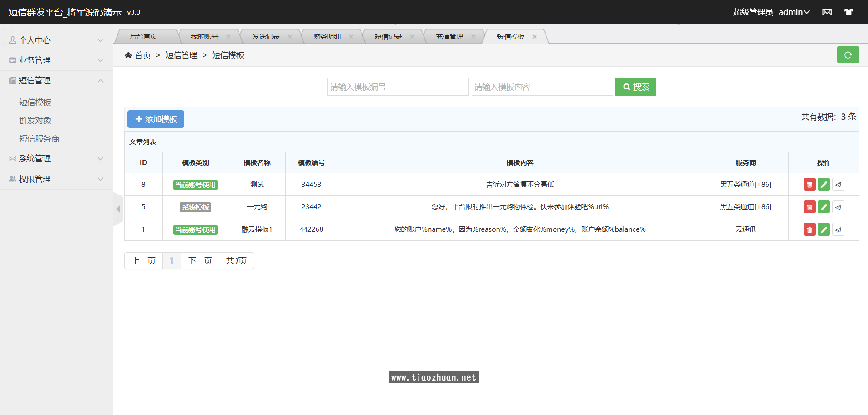
Task: Refresh the page with green refresh icon
Action: [x=848, y=54]
